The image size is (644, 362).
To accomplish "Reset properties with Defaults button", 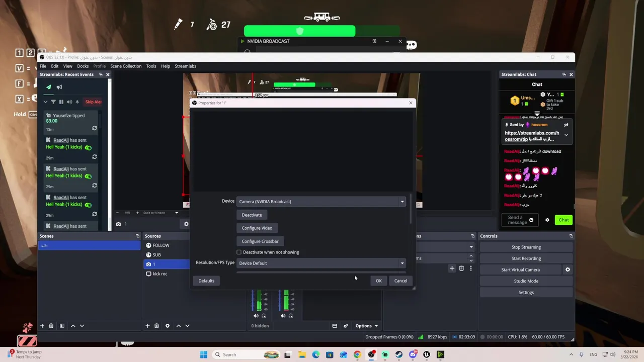I will click(x=206, y=281).
